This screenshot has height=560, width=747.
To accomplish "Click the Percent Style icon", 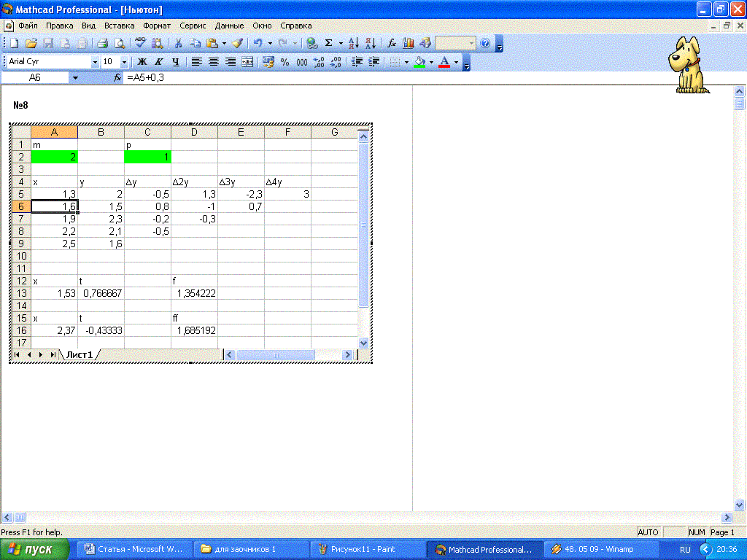I will coord(285,62).
